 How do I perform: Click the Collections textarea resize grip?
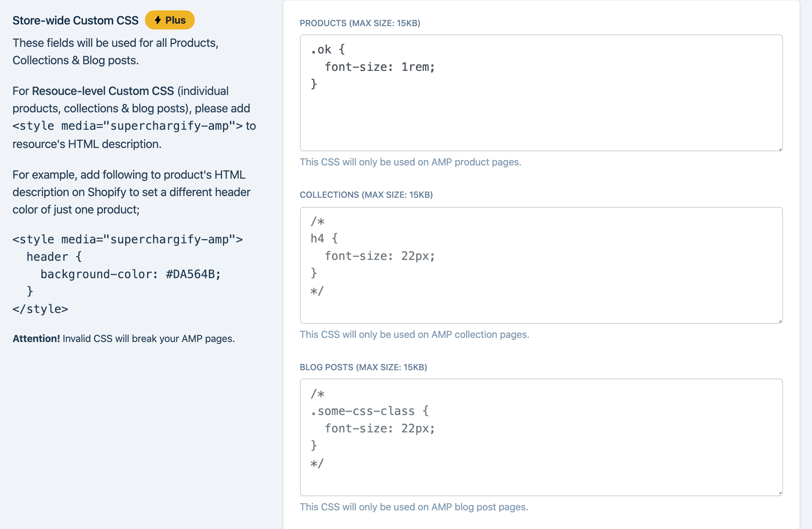pos(780,321)
